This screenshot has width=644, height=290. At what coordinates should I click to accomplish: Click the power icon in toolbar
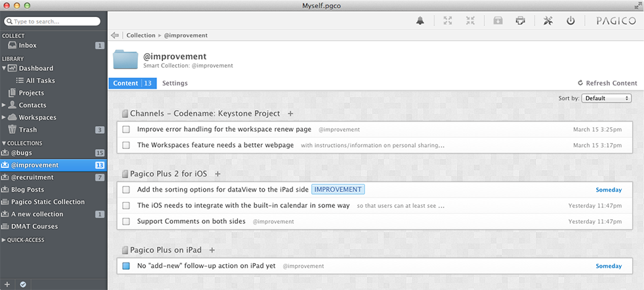click(570, 21)
